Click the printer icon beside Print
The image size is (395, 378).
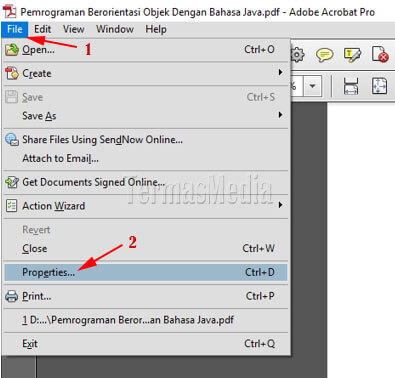(x=12, y=296)
